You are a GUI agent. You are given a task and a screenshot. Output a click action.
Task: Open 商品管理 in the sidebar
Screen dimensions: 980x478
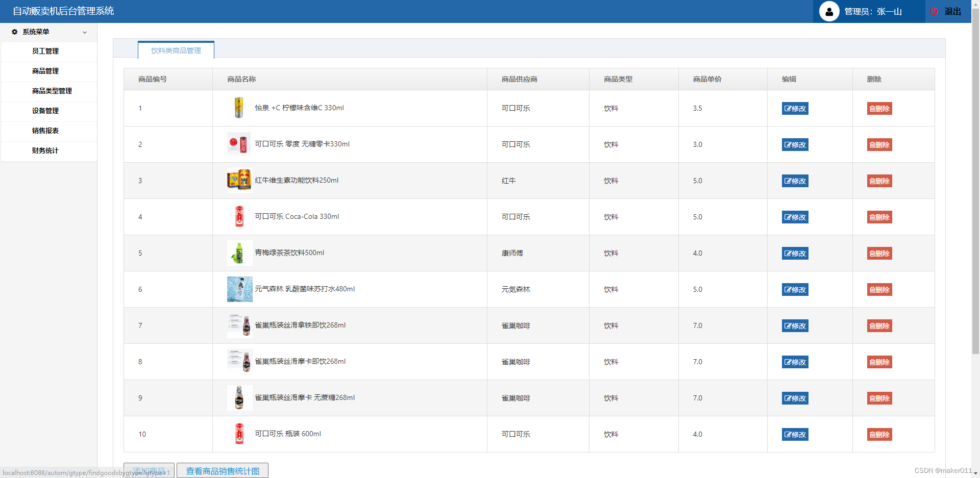[x=45, y=71]
